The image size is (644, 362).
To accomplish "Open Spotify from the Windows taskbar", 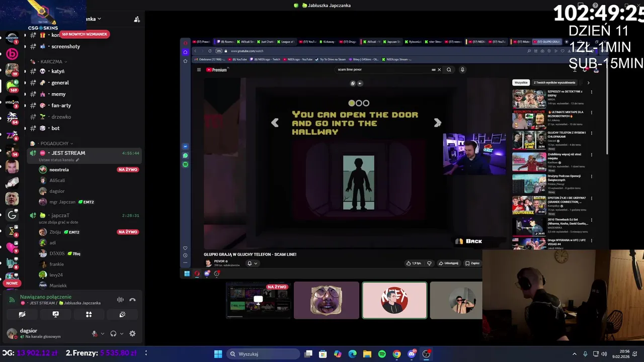I will pos(382,354).
